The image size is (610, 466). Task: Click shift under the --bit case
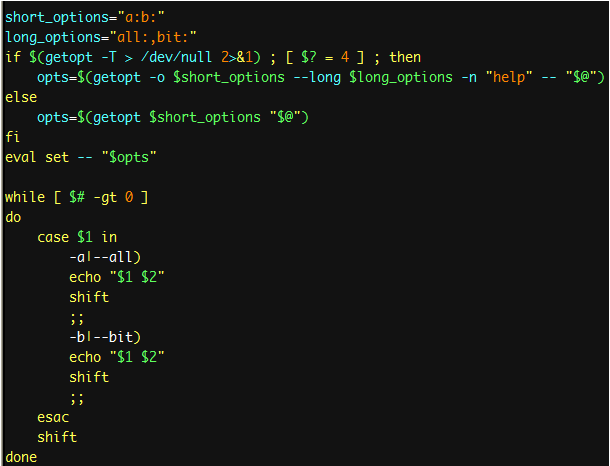(89, 377)
